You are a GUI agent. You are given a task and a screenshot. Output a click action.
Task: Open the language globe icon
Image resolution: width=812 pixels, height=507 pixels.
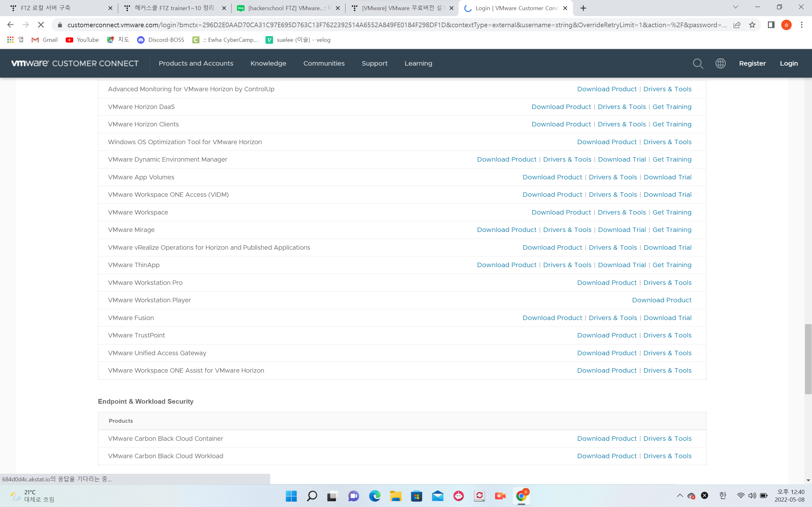pyautogui.click(x=720, y=63)
